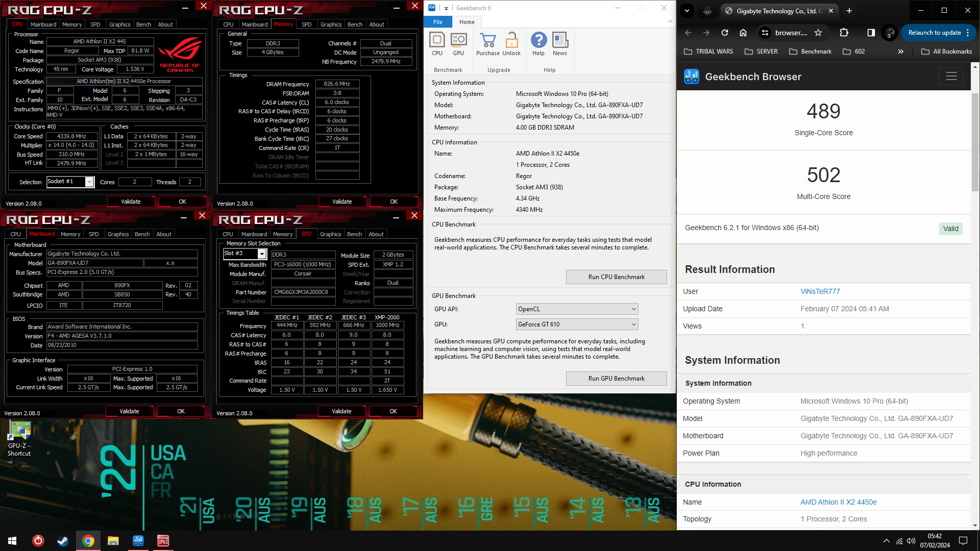Open Steam from the taskbar

coord(63,541)
